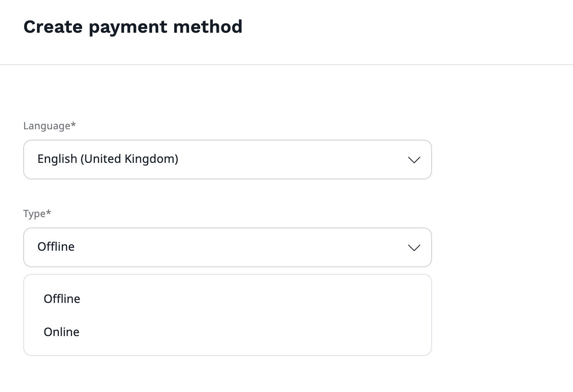Click the down arrow beside English (United Kingdom)
The height and width of the screenshot is (392, 573).
pos(414,160)
